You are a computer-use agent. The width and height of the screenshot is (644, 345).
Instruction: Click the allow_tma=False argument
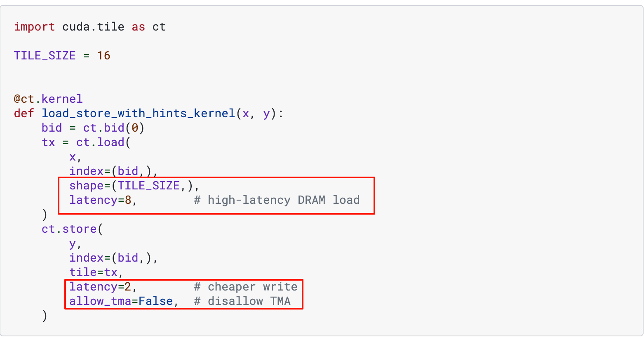tap(121, 301)
